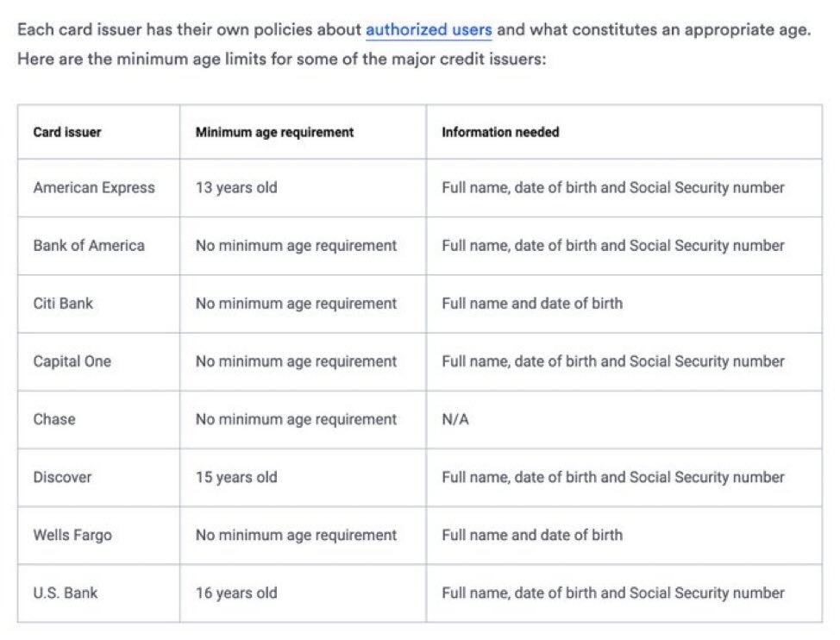Viewport: 840px width, 640px height.
Task: Click the intro paragraph about minimum age limits
Action: click(414, 44)
